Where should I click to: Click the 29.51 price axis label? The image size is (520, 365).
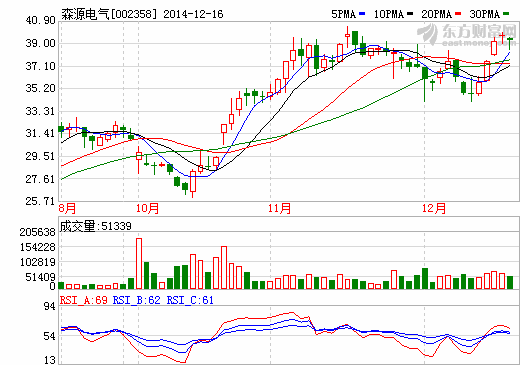(40, 156)
